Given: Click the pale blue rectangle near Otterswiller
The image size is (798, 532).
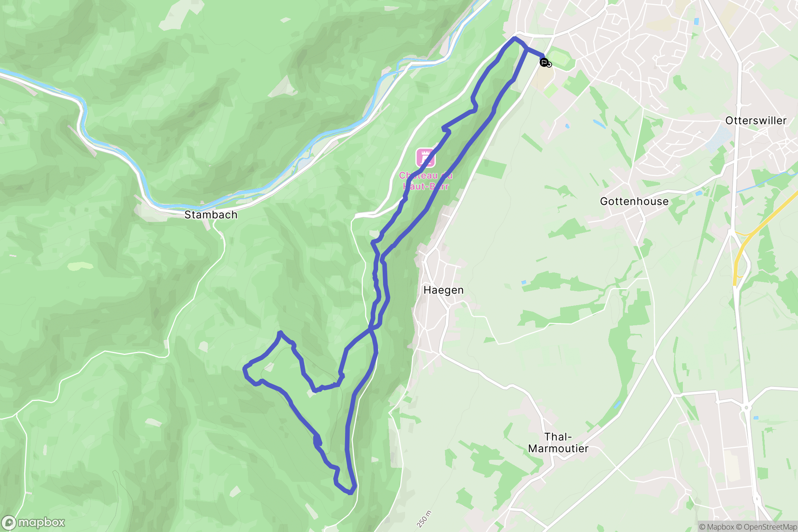Looking at the screenshot, I should pyautogui.click(x=719, y=138).
